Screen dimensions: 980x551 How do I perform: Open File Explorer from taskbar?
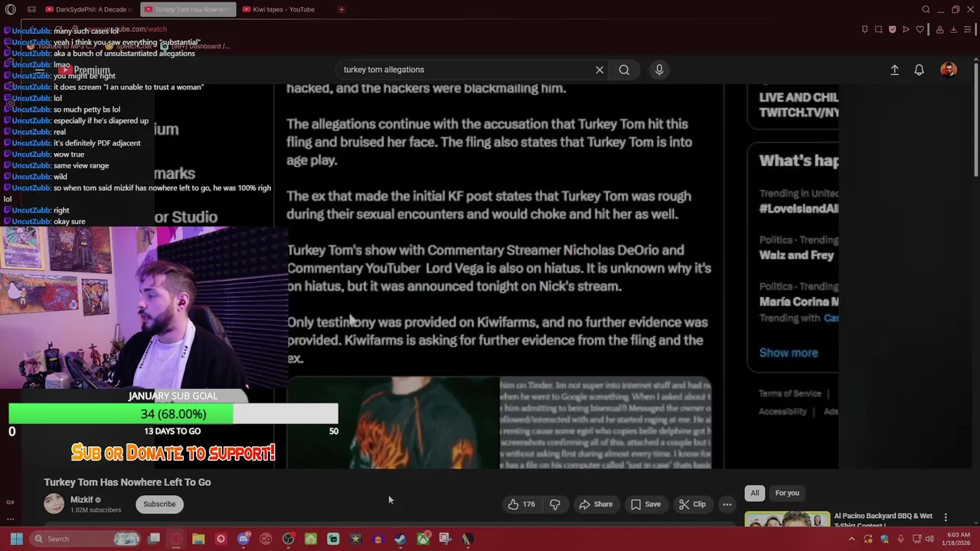pos(198,539)
